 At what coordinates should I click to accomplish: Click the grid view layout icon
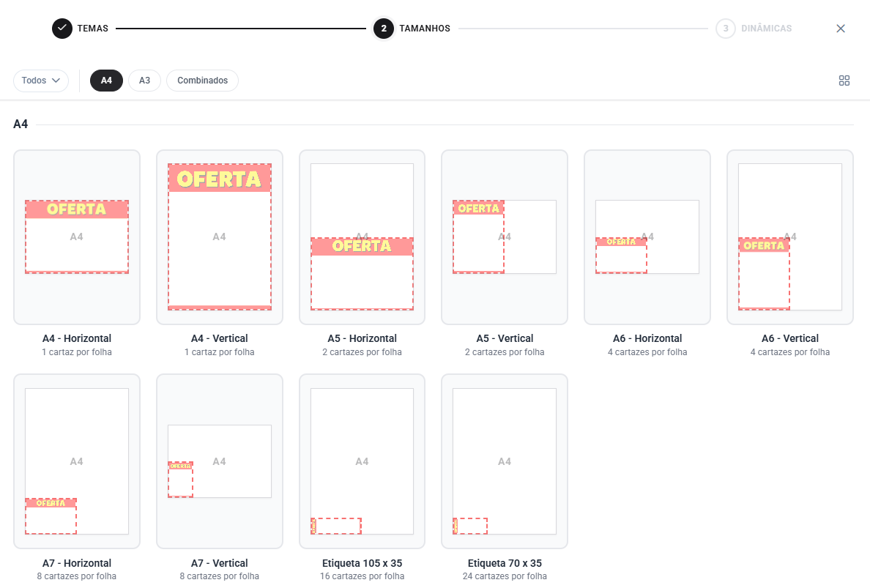844,81
